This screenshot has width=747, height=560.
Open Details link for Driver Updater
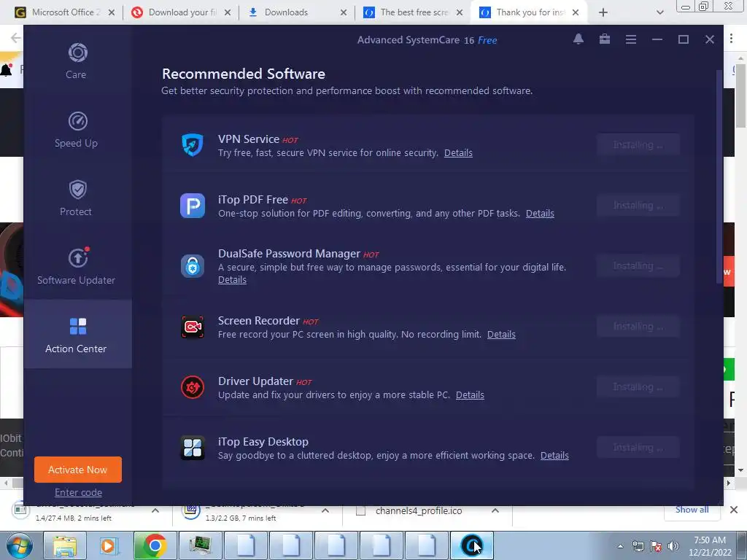coord(470,394)
